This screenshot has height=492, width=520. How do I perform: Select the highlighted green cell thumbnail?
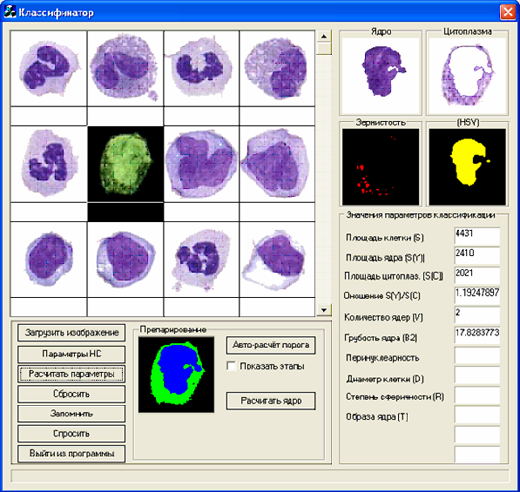point(125,164)
